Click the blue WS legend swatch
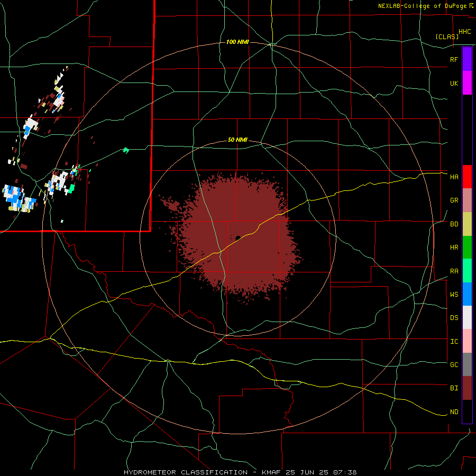 point(467,294)
